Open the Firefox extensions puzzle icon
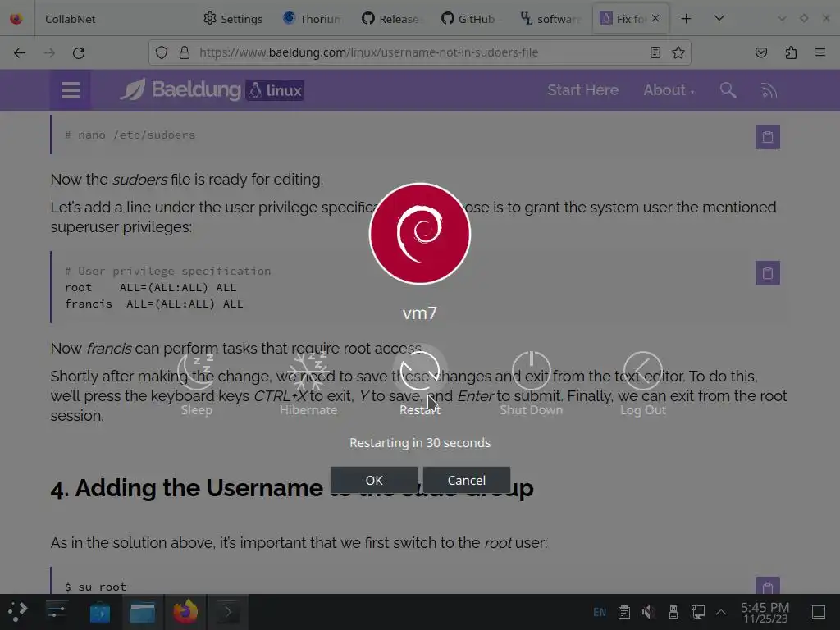 point(791,52)
